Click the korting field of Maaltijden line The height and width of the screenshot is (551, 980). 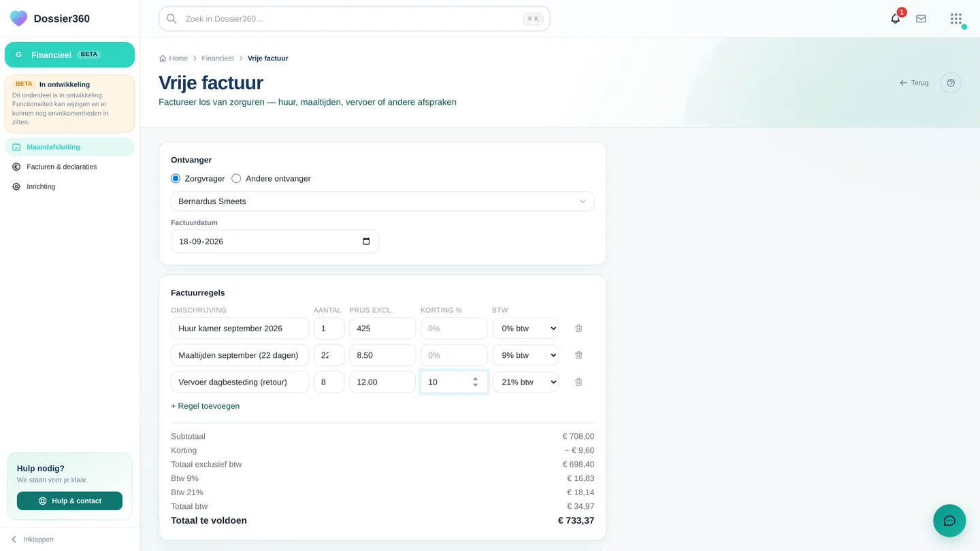coord(454,355)
